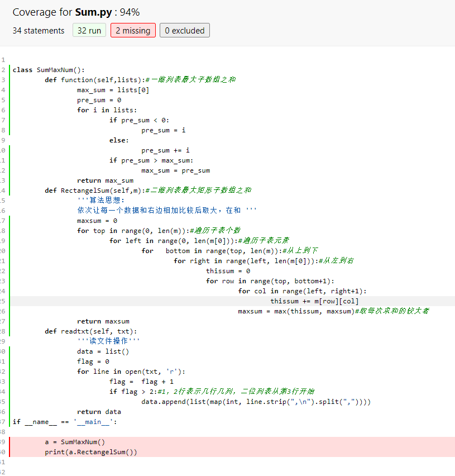Viewport: 455px width, 476px height.
Task: Click the 'if pre_sum > max_sum:' line
Action: pos(151,160)
